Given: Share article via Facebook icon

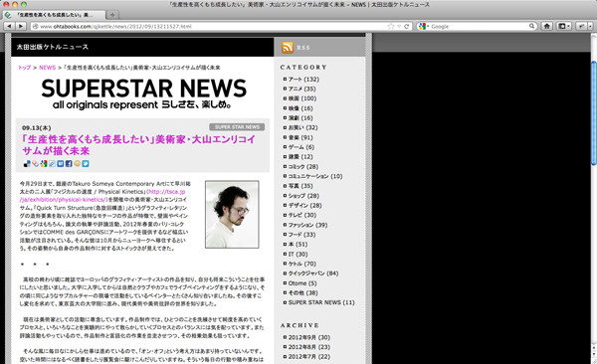Looking at the screenshot, I should point(69,164).
